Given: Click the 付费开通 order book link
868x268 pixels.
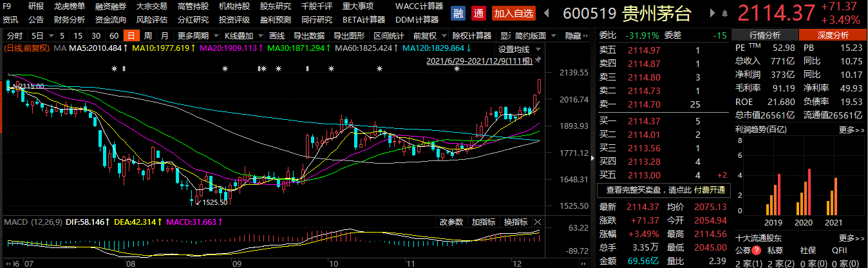Looking at the screenshot, I should pos(710,190).
